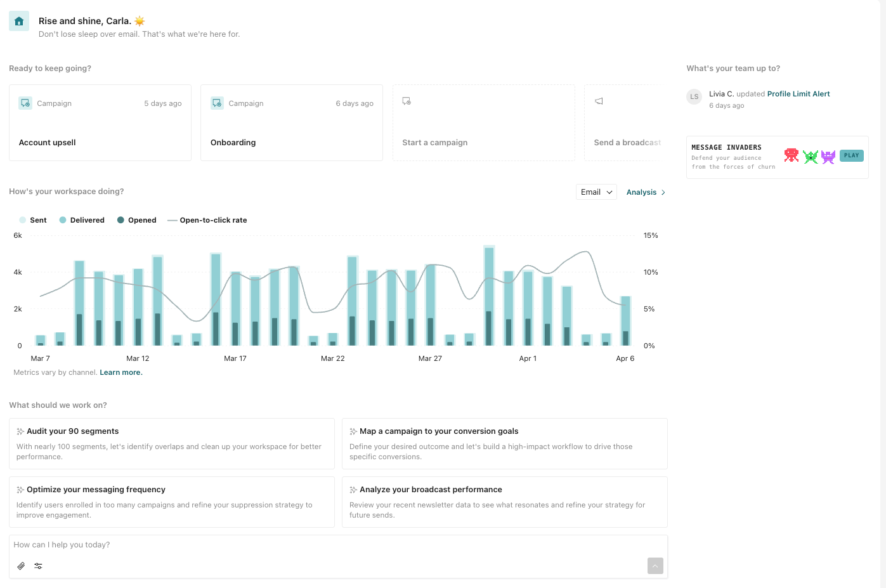Click the green alien sprite in Message Invaders

click(811, 156)
